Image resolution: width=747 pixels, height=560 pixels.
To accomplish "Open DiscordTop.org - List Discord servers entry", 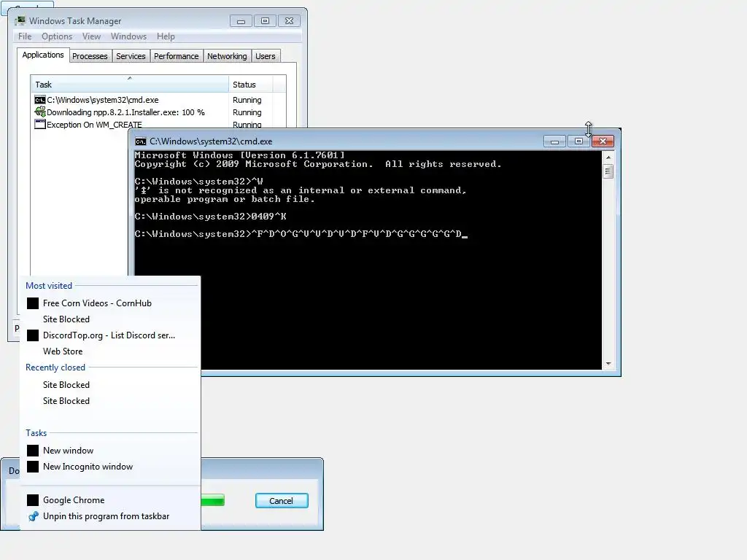I will (111, 335).
